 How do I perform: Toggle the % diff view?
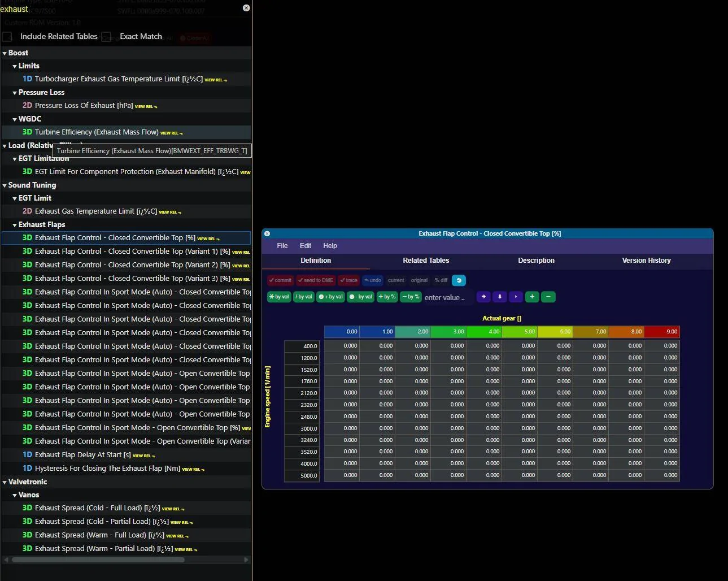click(x=441, y=280)
